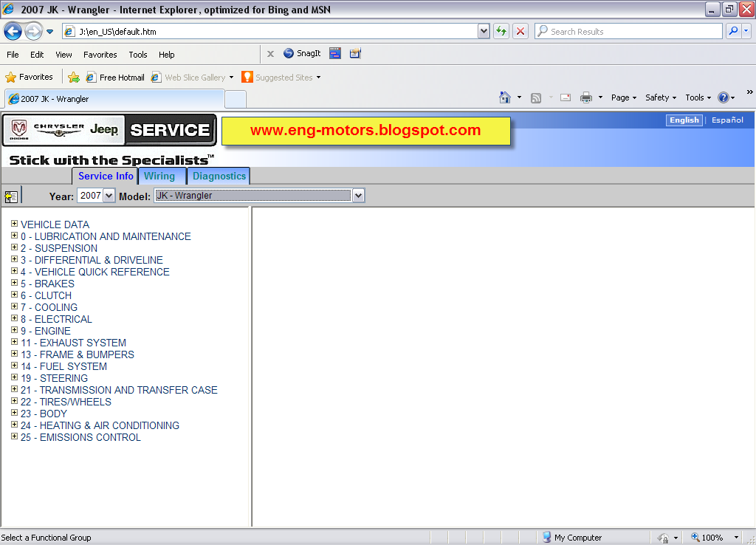Viewport: 756px width, 545px height.
Task: Click the SnagIt clipboard send icon
Action: (x=355, y=53)
